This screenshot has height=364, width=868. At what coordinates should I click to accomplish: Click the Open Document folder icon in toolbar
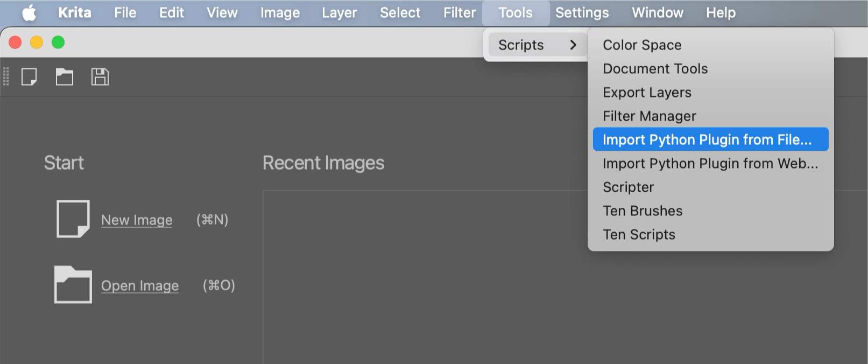click(x=65, y=76)
